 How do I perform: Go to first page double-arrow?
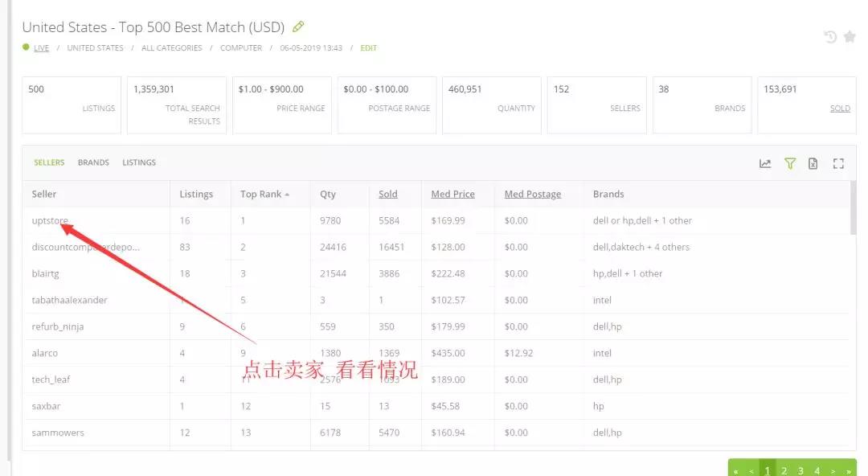tap(735, 471)
